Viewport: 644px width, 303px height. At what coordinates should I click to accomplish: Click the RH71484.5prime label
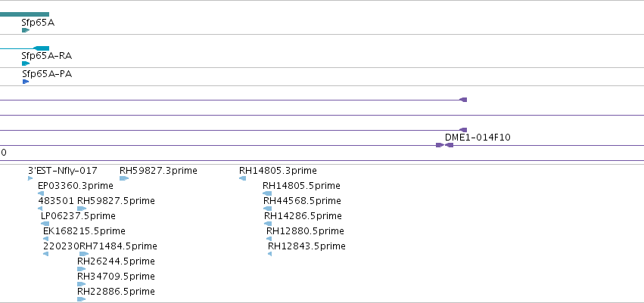coord(118,246)
